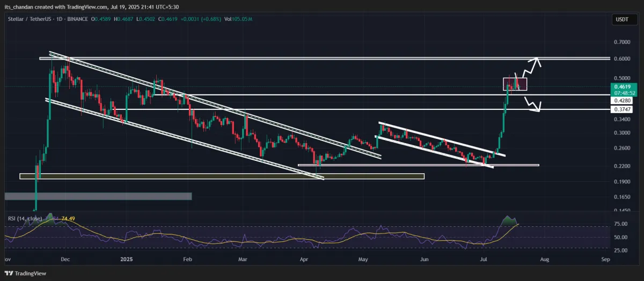The width and height of the screenshot is (644, 281).
Task: Click the 0.2200 price axis label
Action: pos(623,167)
